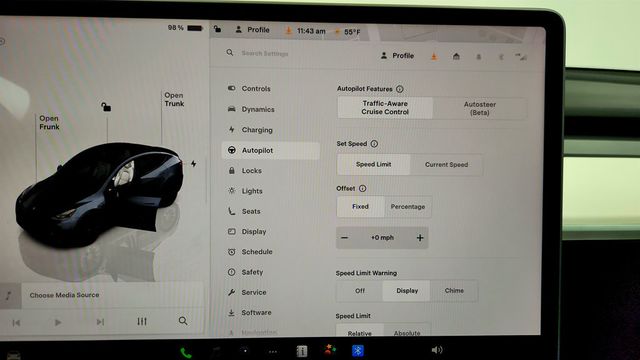The width and height of the screenshot is (640, 360).
Task: Open the Locks settings
Action: (x=245, y=171)
